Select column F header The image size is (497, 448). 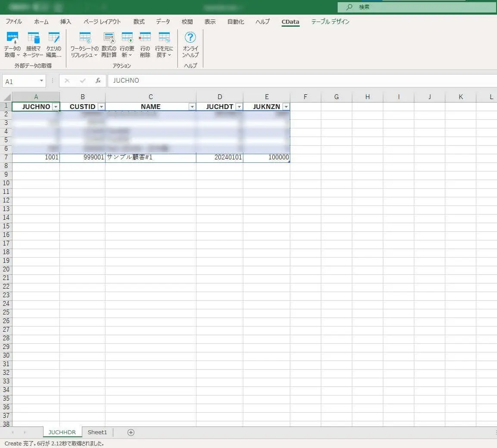point(305,96)
